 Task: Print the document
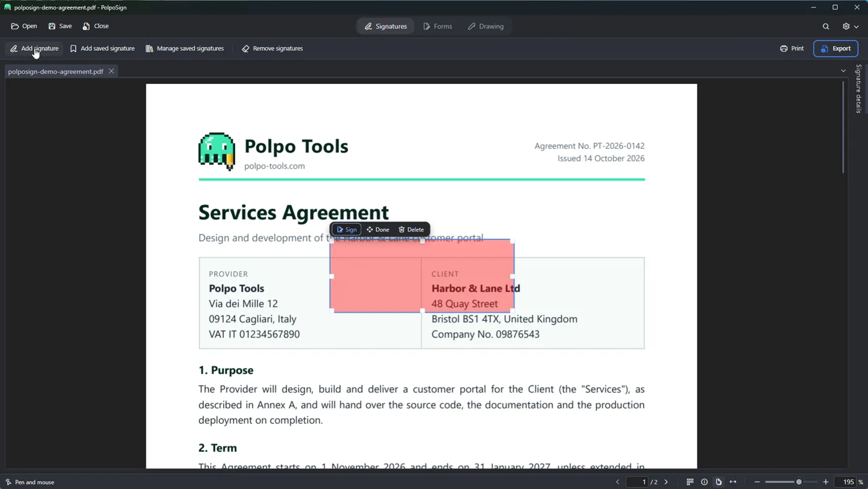(x=792, y=48)
